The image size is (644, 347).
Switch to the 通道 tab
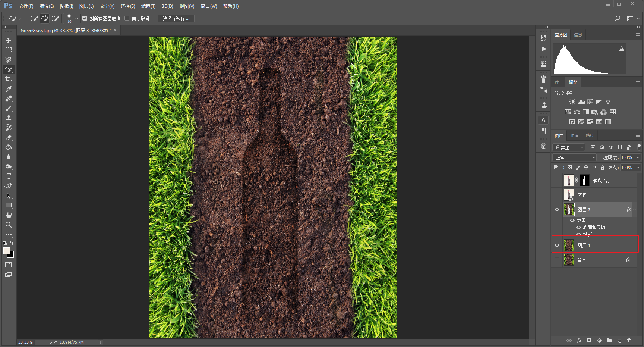[574, 135]
